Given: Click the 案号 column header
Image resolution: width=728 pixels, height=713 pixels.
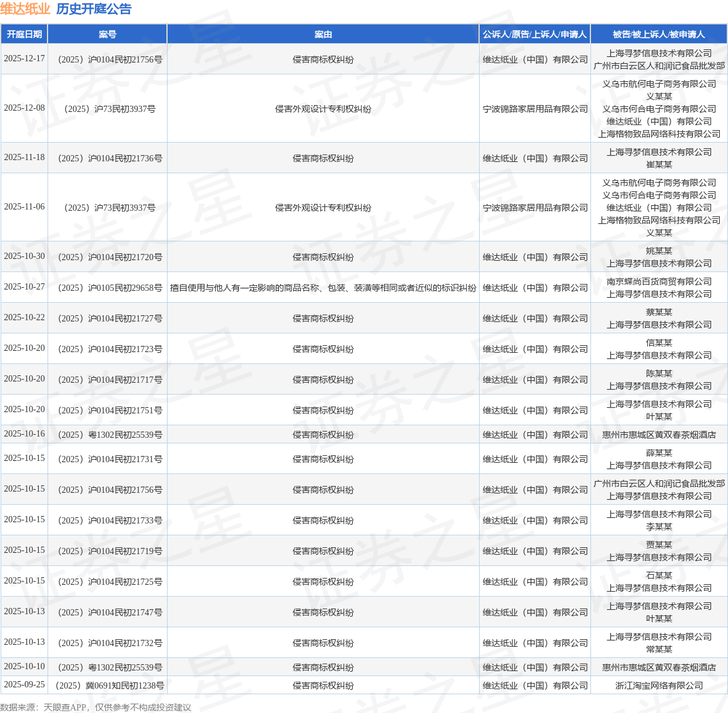Looking at the screenshot, I should tap(107, 34).
